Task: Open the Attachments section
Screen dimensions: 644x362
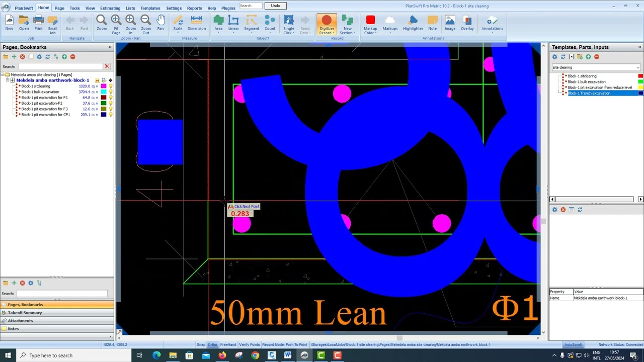Action: tap(57, 321)
